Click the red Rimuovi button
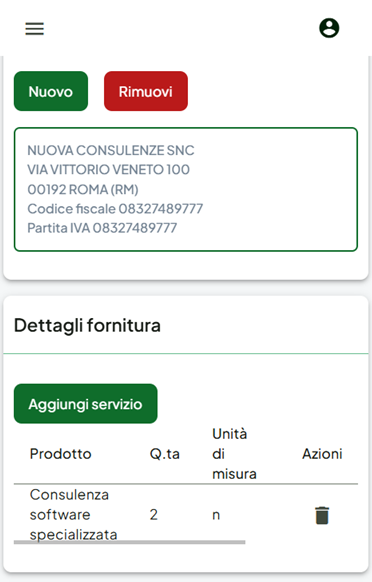372x582 pixels. [x=146, y=91]
